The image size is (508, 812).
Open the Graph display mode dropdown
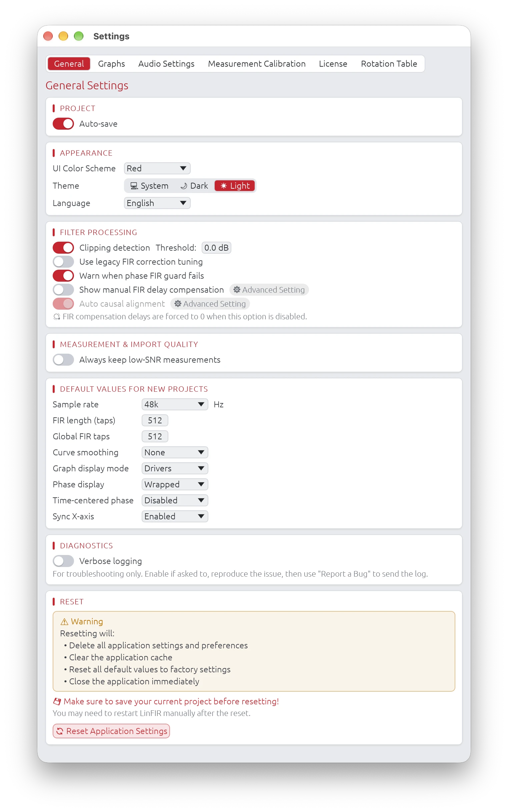[175, 468]
